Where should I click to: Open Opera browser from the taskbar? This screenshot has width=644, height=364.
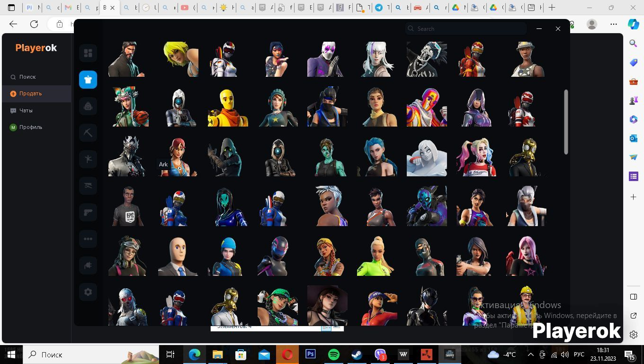287,355
